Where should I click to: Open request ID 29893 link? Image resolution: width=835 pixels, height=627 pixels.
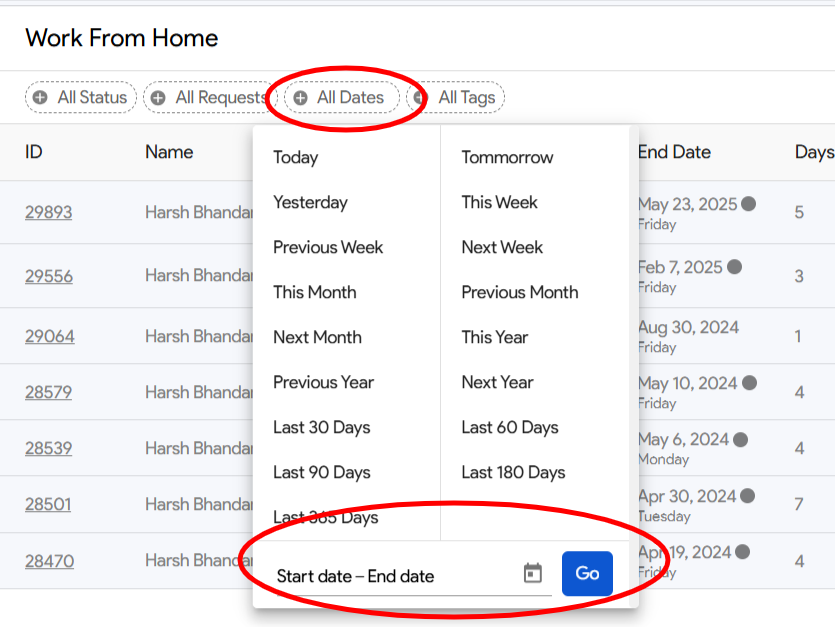48,212
